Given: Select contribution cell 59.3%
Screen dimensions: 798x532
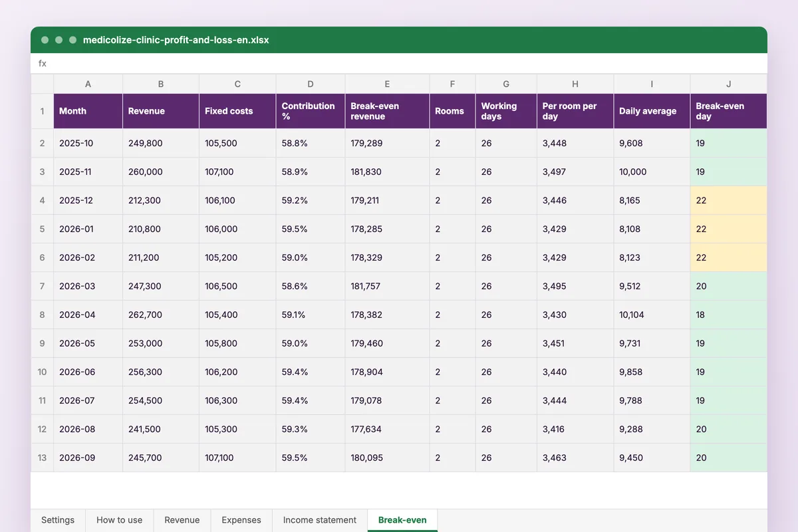Looking at the screenshot, I should (x=311, y=429).
